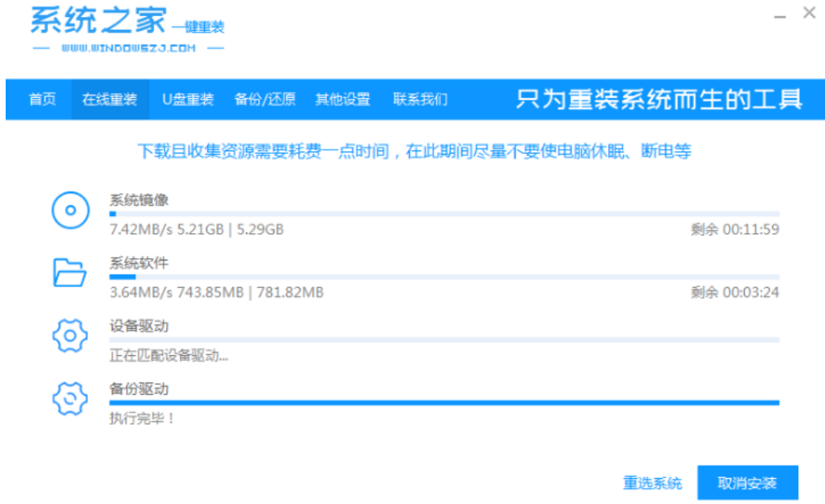
Task: Click the 备份驱动 label
Action: coord(139,389)
